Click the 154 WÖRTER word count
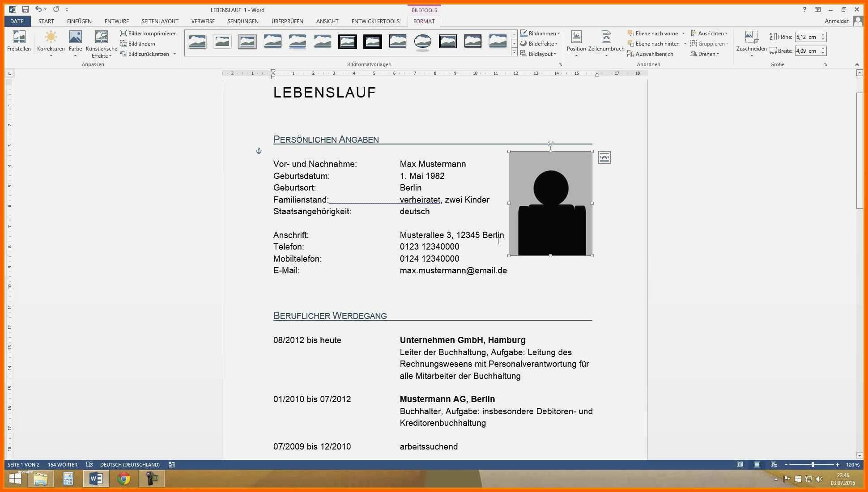 click(x=63, y=465)
